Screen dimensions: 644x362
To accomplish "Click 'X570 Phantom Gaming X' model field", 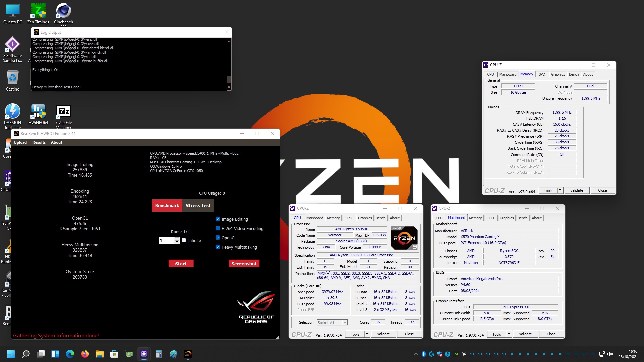I will (x=491, y=237).
